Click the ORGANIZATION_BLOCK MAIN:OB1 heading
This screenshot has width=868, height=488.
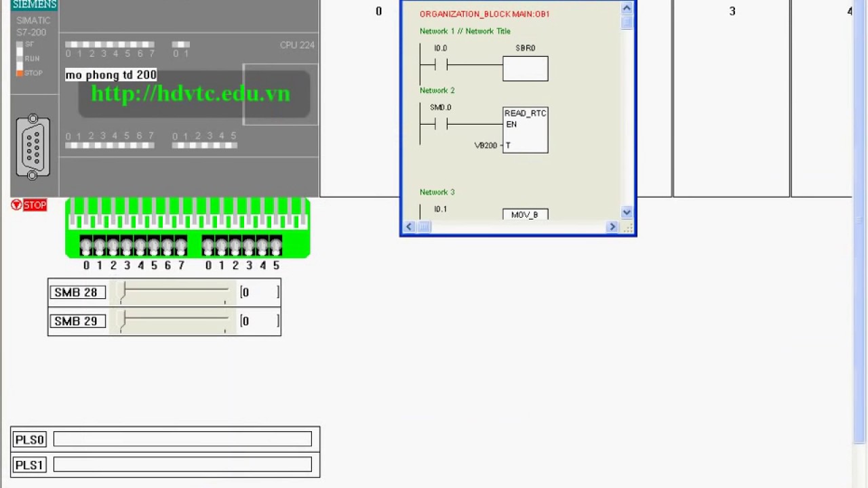click(484, 14)
